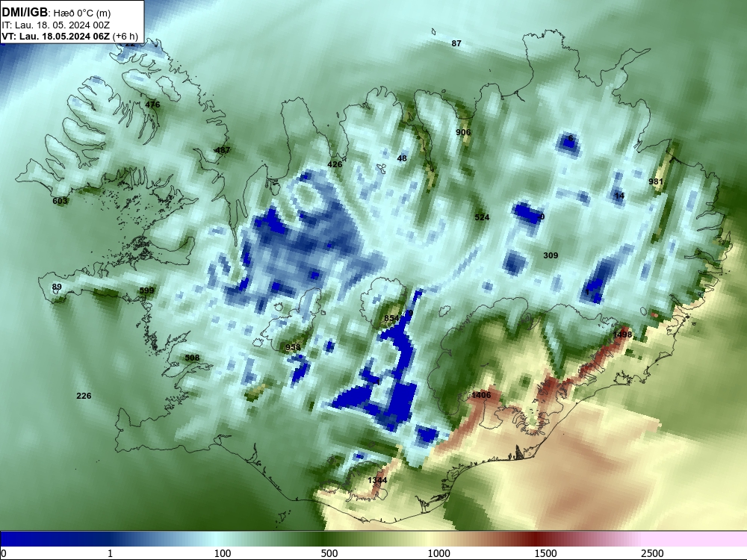Click the 981 value in east Iceland
Image resolution: width=747 pixels, height=560 pixels.
pyautogui.click(x=656, y=181)
